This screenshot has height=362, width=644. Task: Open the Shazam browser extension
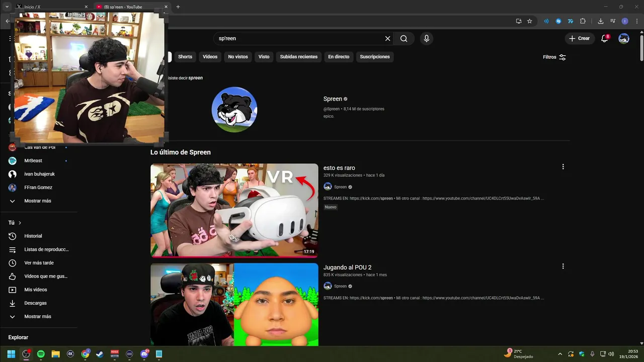(558, 21)
